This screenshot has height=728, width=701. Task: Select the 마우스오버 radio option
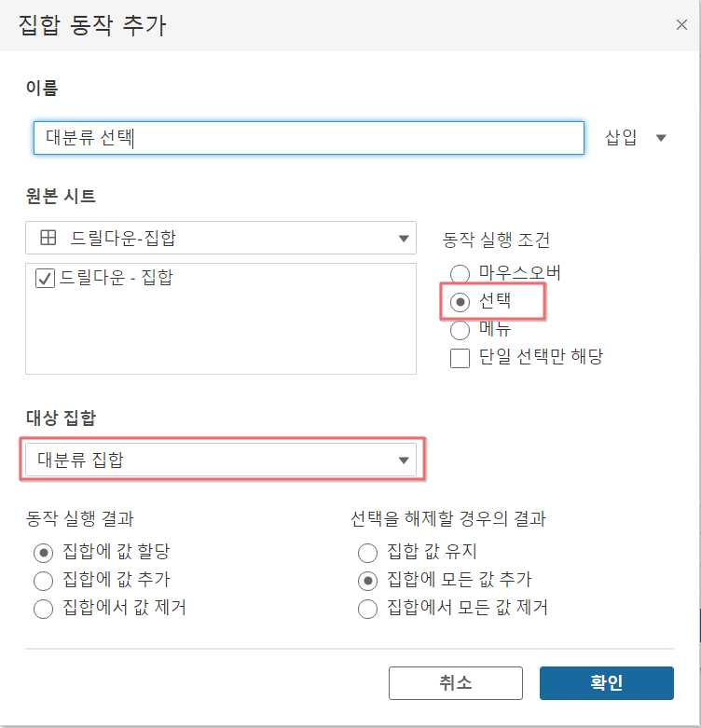pos(460,274)
